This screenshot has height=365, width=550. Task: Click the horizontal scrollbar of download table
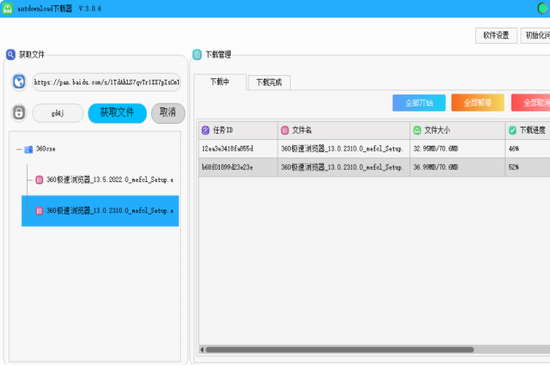(340, 350)
